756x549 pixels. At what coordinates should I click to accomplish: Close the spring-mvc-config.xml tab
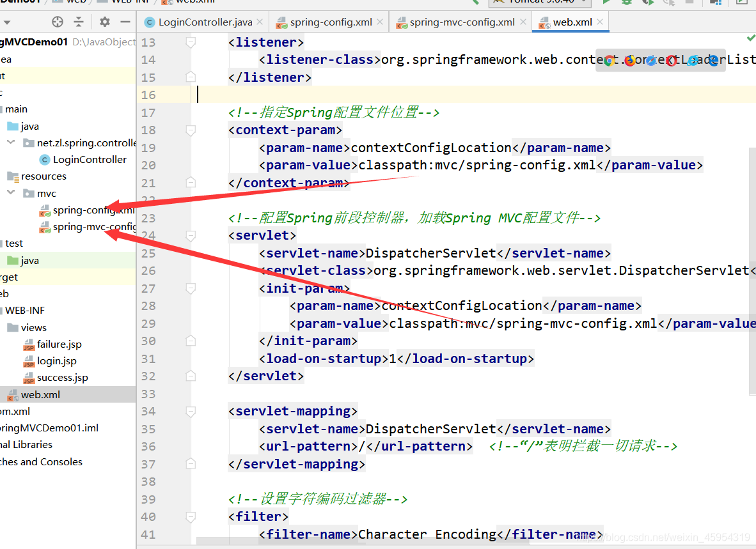click(x=523, y=22)
